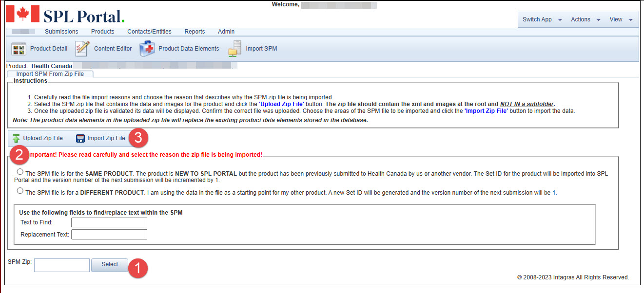The height and width of the screenshot is (293, 644).
Task: Click the Import Zip File label
Action: (x=106, y=138)
